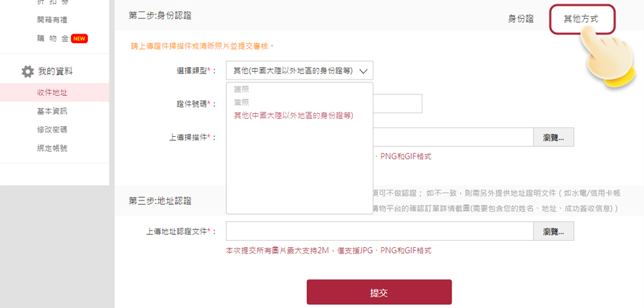Click the 提交 submit button
The width and height of the screenshot is (644, 308).
pyautogui.click(x=379, y=292)
